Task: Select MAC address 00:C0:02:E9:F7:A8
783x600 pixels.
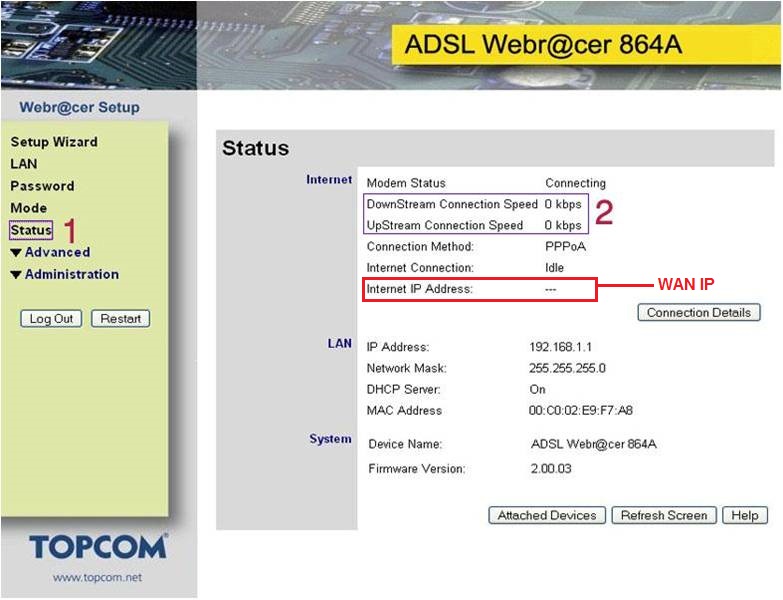Action: point(581,410)
